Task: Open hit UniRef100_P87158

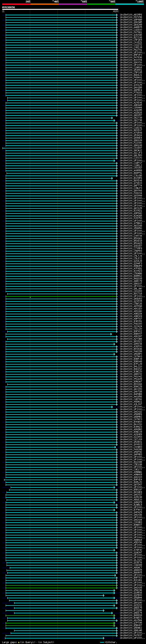Action: 131,17
